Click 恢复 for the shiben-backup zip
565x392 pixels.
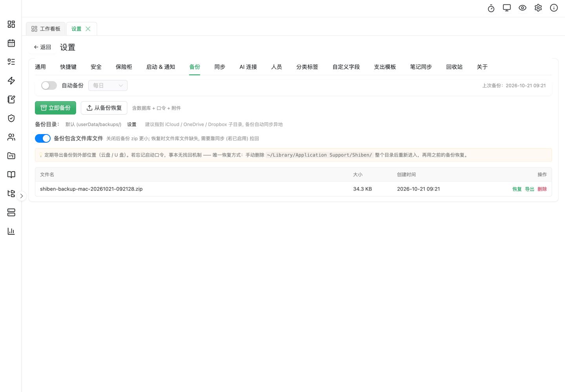pos(517,189)
